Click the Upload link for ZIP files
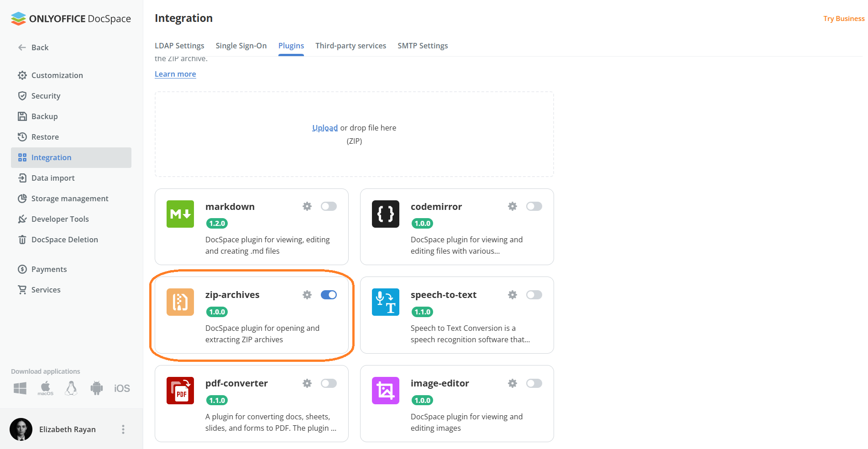This screenshot has width=868, height=449. [x=324, y=127]
